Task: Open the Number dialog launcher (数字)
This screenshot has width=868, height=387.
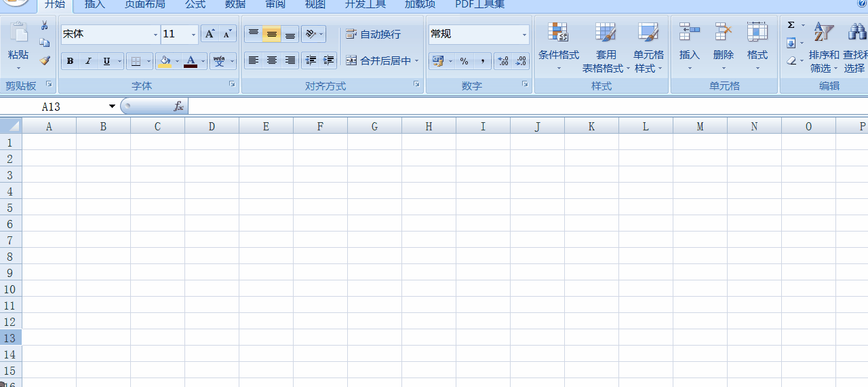Action: click(x=525, y=84)
